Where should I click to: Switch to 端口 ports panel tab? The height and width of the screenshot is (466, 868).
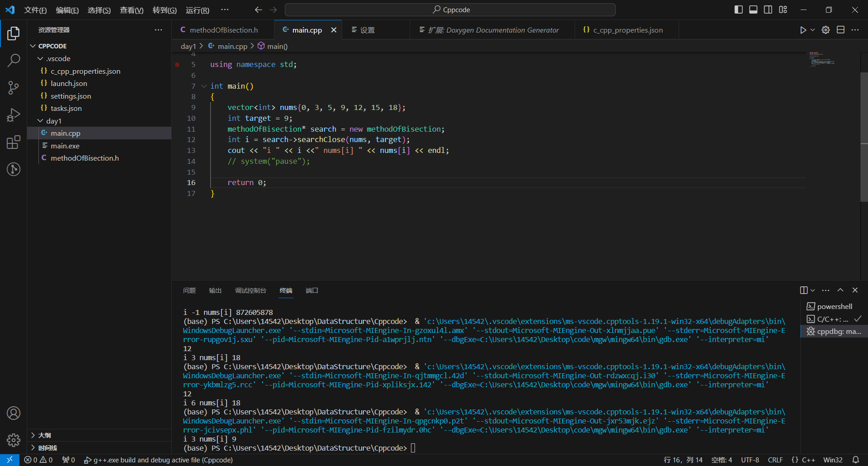click(x=312, y=290)
